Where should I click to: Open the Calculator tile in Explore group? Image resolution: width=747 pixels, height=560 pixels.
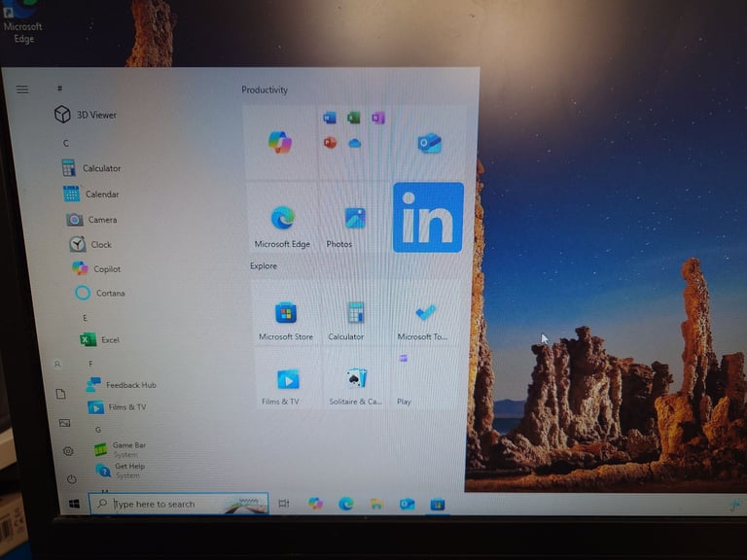[x=355, y=313]
